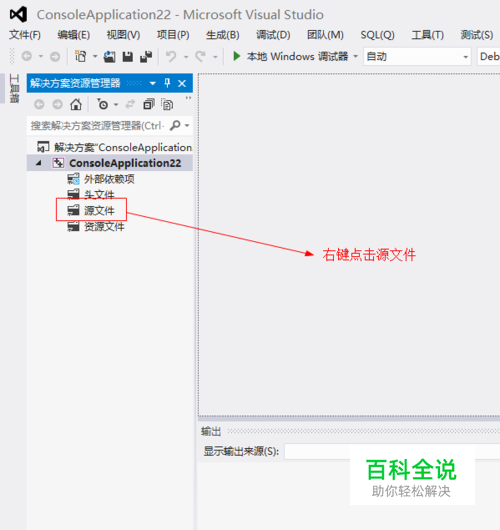The image size is (500, 530).
Task: Click Solution Explorer forward arrow icon
Action: point(57,104)
